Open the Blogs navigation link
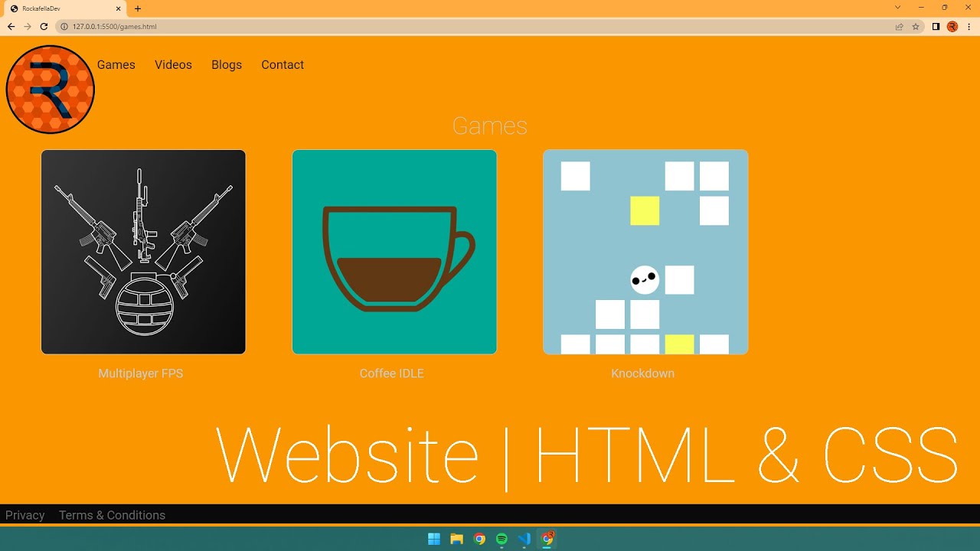The image size is (980, 551). point(227,65)
